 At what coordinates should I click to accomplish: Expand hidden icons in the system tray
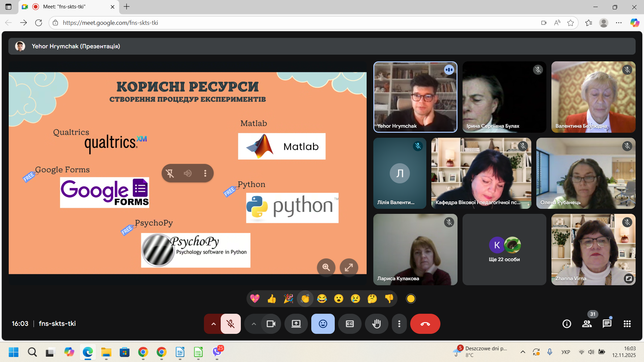tap(523, 352)
